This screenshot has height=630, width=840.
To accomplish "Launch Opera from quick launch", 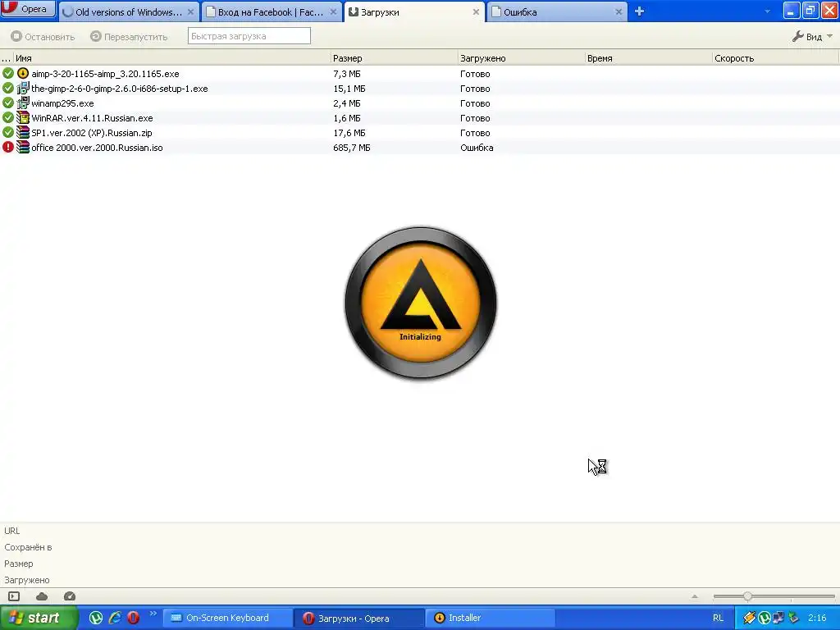I will pos(134,618).
